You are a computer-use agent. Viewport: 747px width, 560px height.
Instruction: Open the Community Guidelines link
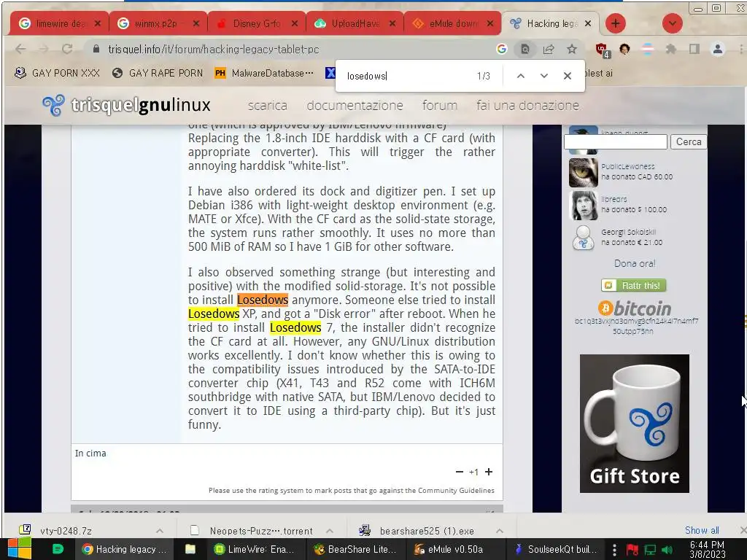(456, 491)
